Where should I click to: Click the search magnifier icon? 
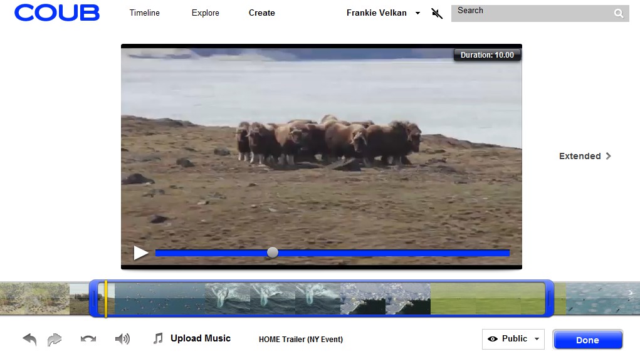pyautogui.click(x=619, y=13)
